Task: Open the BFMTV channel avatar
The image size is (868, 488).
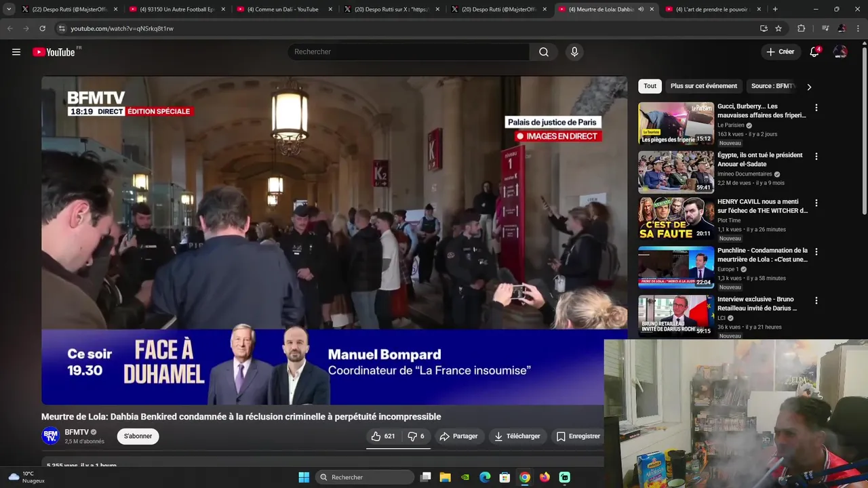Action: [51, 436]
